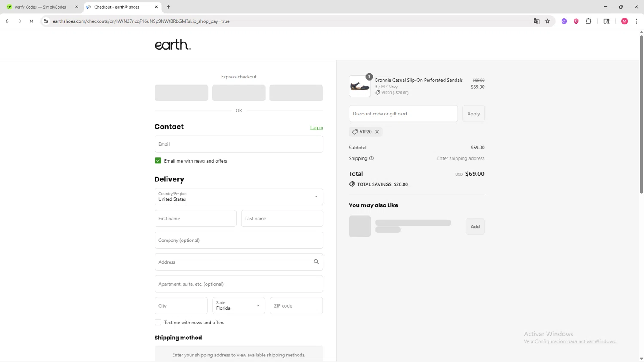The height and width of the screenshot is (362, 644).
Task: Focus the Company (optional) field
Action: point(239,240)
